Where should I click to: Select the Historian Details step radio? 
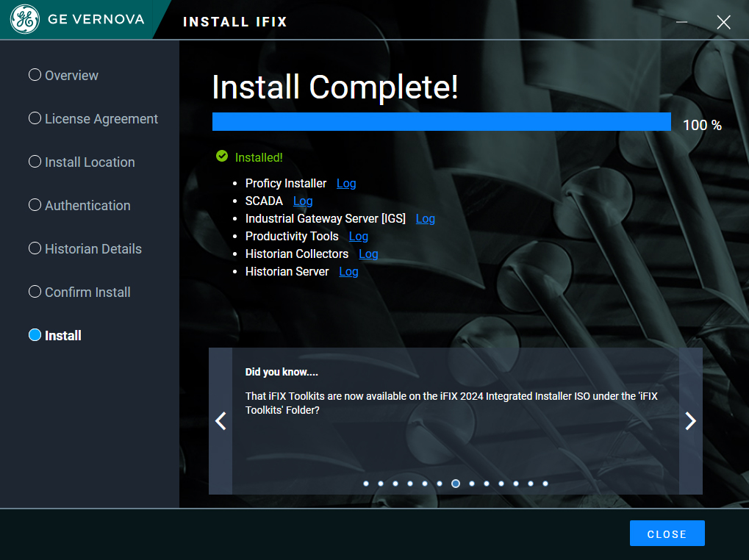point(35,248)
